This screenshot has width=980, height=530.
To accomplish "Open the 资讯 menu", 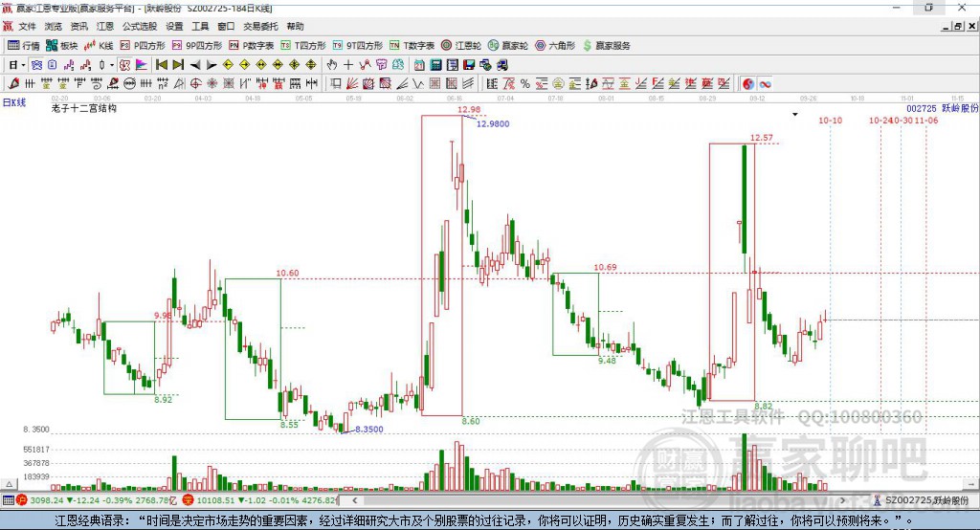I will point(78,26).
